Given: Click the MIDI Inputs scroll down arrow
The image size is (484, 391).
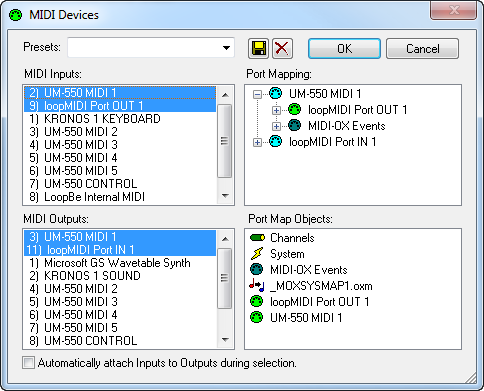Looking at the screenshot, I should pos(225,196).
